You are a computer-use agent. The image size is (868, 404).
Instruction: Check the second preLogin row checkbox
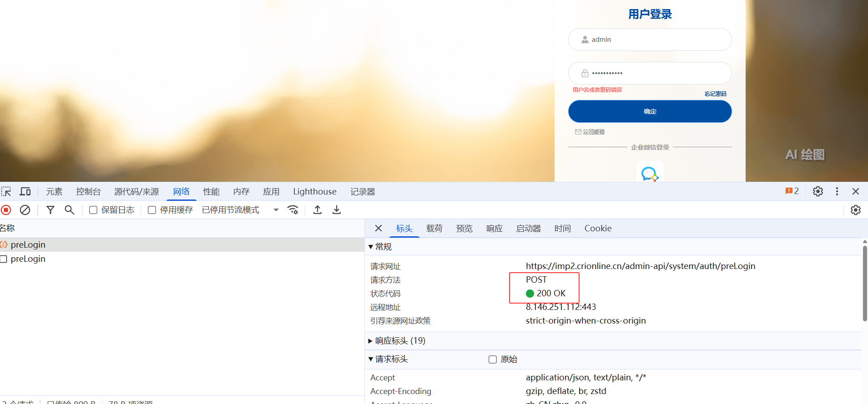(x=4, y=259)
